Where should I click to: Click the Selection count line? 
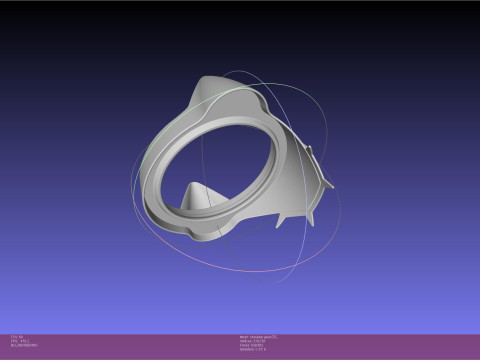pos(253,349)
